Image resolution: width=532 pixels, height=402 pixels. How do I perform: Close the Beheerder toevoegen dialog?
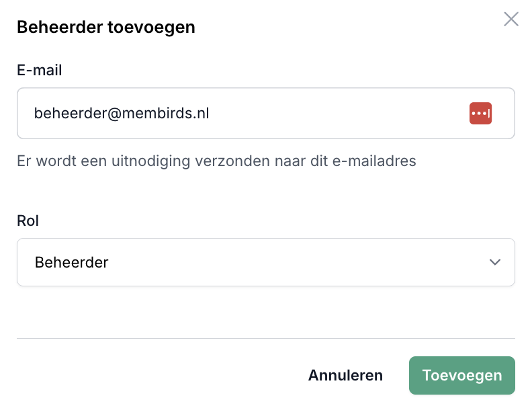click(x=511, y=19)
